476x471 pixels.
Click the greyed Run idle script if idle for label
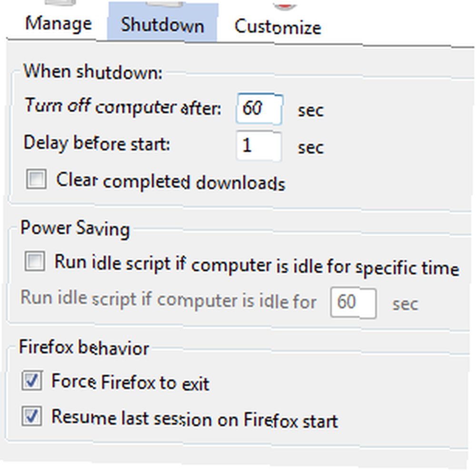pos(169,299)
